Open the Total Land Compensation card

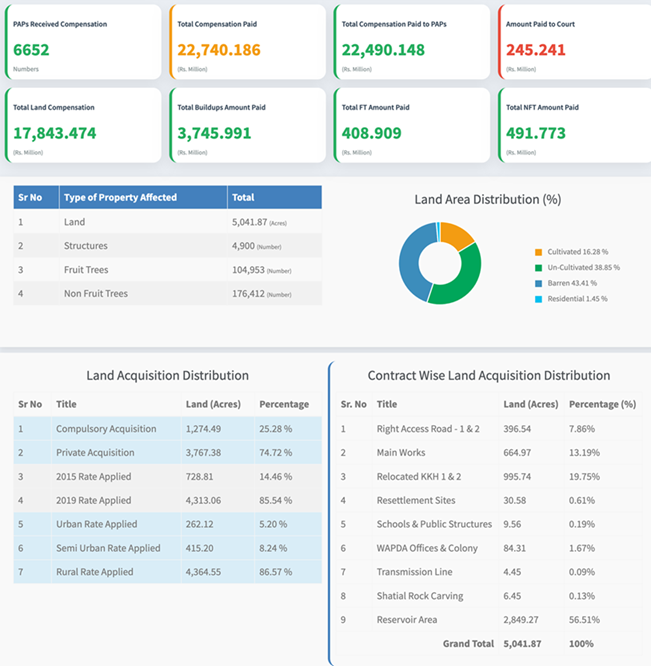point(83,125)
